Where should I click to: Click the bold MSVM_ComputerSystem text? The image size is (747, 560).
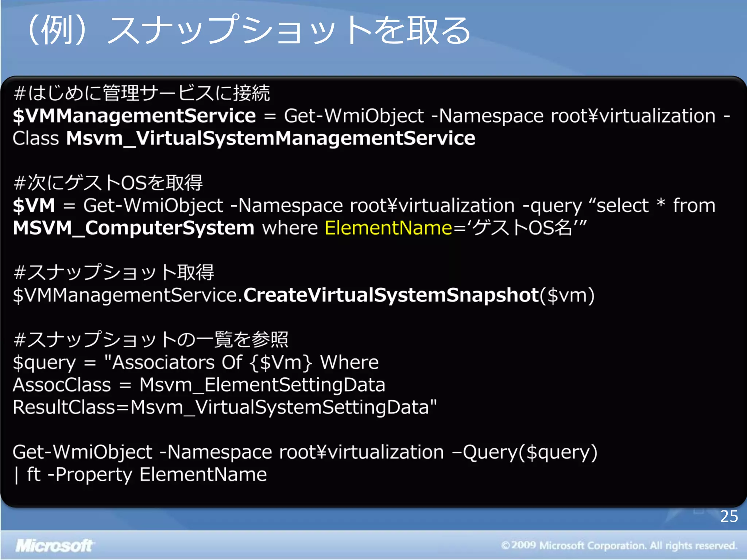(133, 228)
